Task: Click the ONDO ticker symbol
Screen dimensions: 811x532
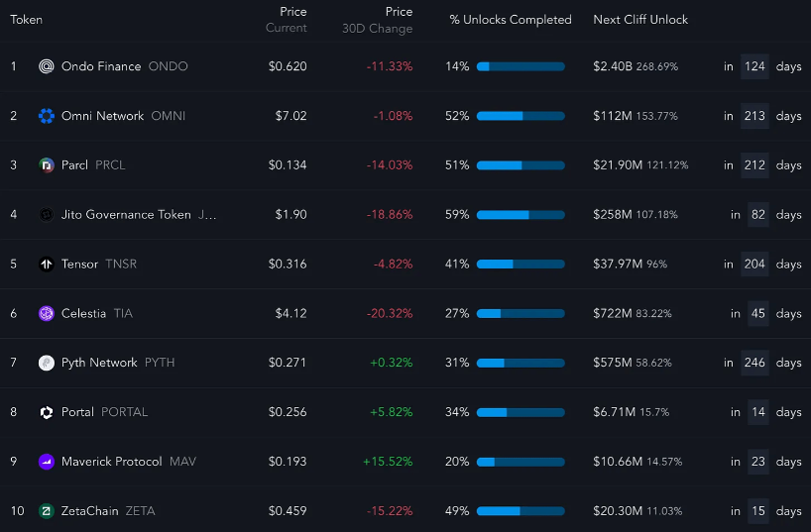Action: [169, 66]
